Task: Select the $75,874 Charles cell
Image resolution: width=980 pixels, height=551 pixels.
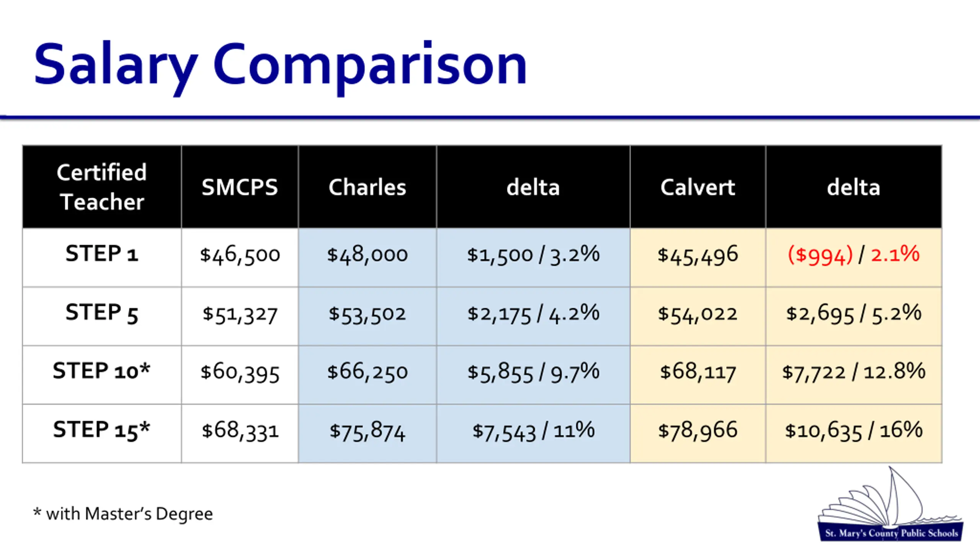Action: [x=367, y=434]
